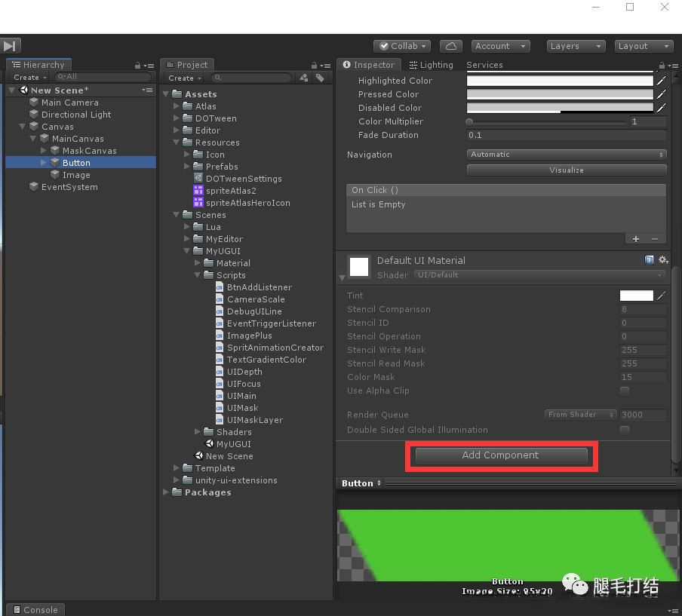Viewport: 682px width, 616px height.
Task: Expand the MaskCanvas hierarchy item
Action: (44, 151)
